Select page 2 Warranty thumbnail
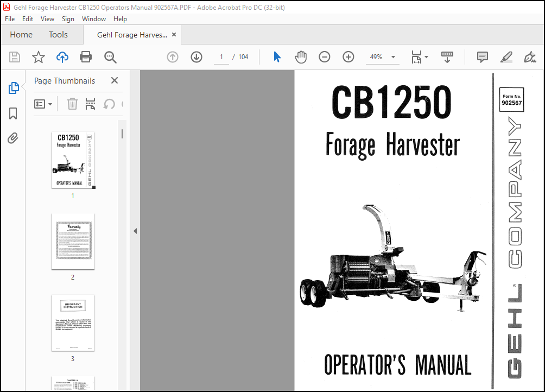The image size is (545, 392). click(73, 242)
